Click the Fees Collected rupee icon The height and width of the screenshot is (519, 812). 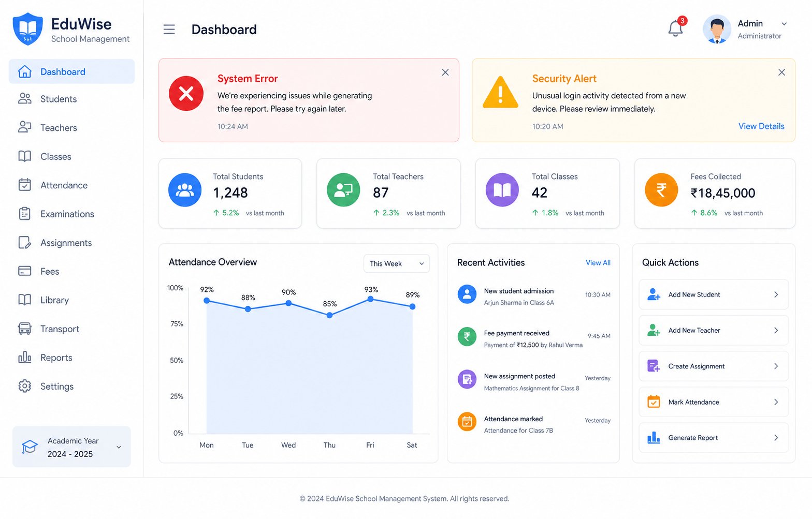tap(661, 190)
